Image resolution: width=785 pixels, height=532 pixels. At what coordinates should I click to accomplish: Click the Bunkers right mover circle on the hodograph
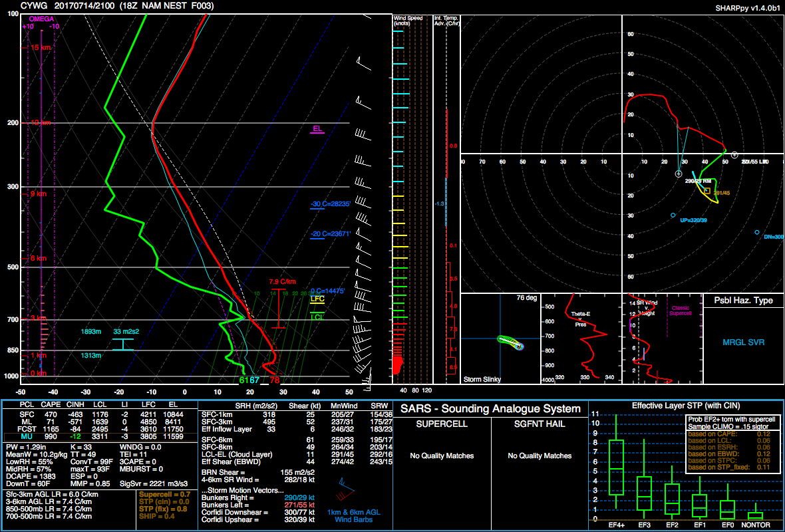[x=679, y=174]
